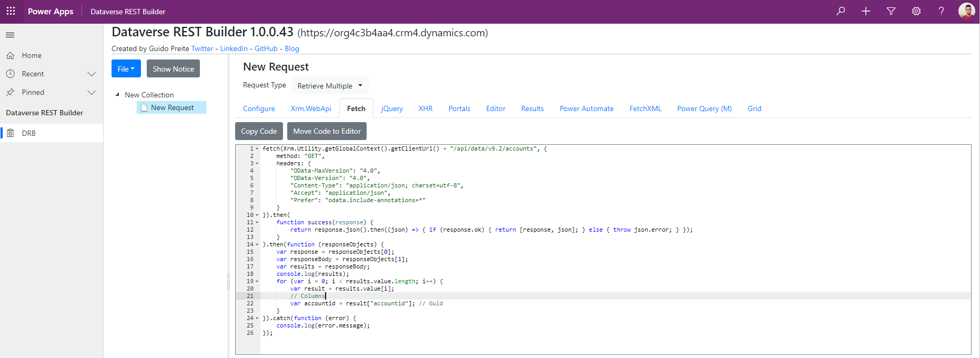This screenshot has width=980, height=358.
Task: Open the Power Query (M) tab
Action: tap(704, 108)
